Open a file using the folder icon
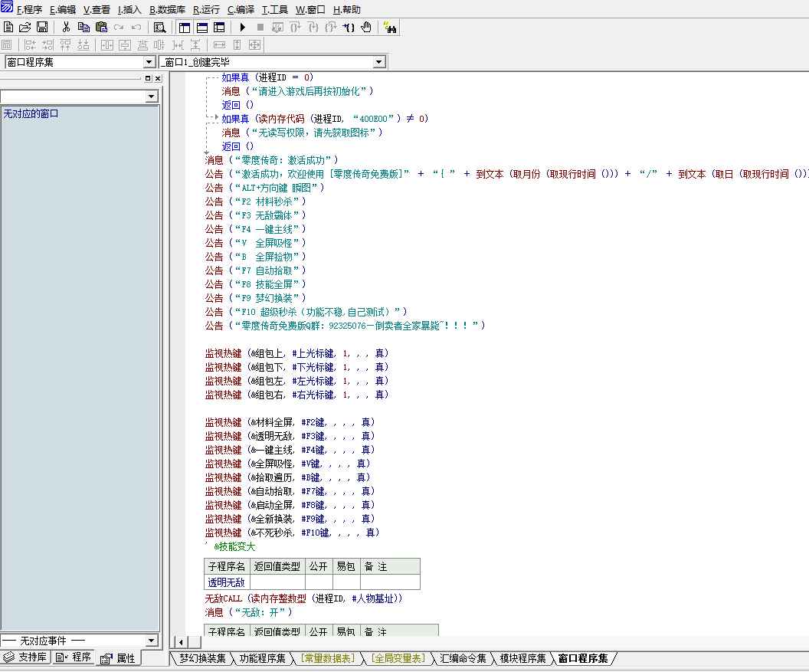 25,28
